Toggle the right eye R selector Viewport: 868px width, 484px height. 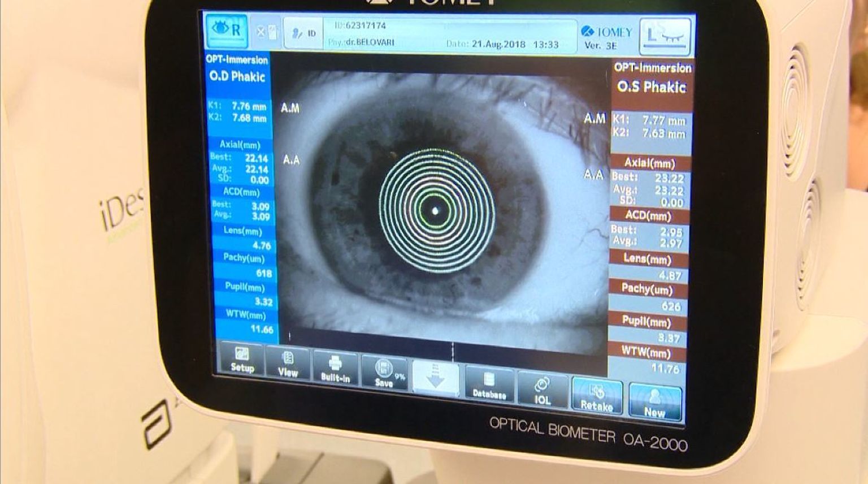pyautogui.click(x=226, y=31)
